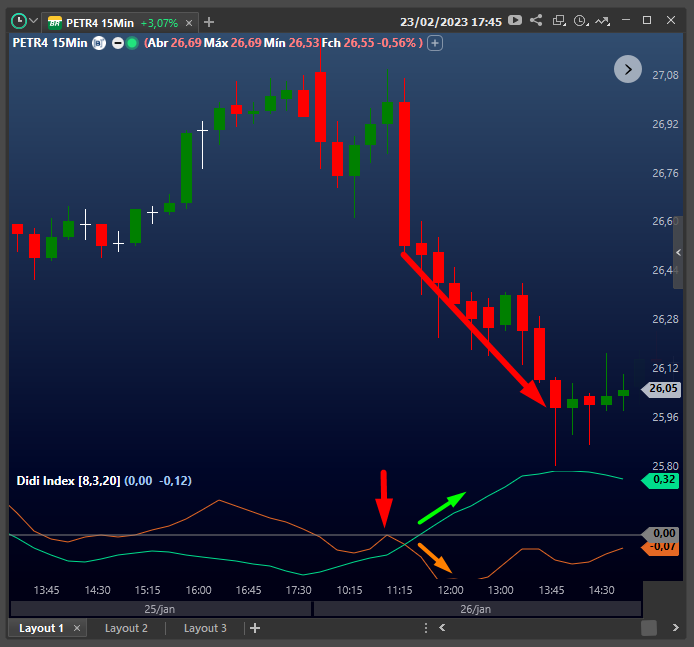Expand the side panel collapse arrow

coord(678,252)
